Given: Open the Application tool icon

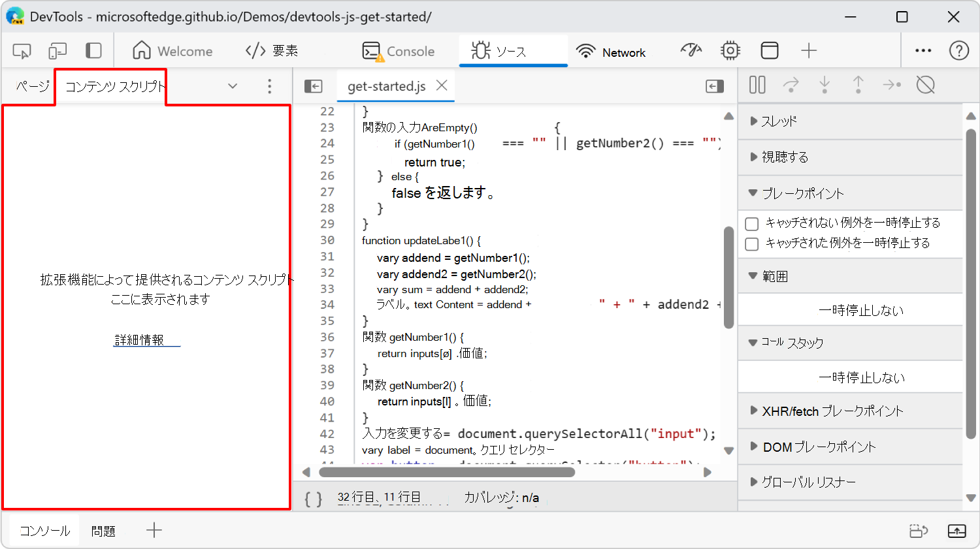Looking at the screenshot, I should [x=770, y=50].
